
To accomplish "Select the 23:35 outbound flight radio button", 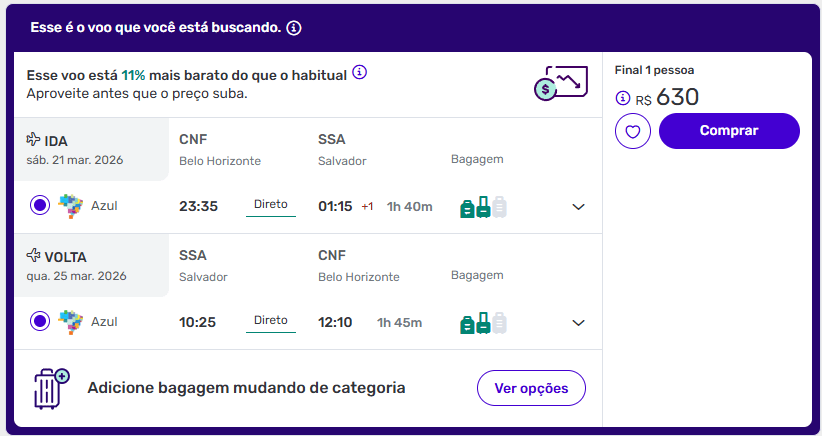I will coord(40,206).
